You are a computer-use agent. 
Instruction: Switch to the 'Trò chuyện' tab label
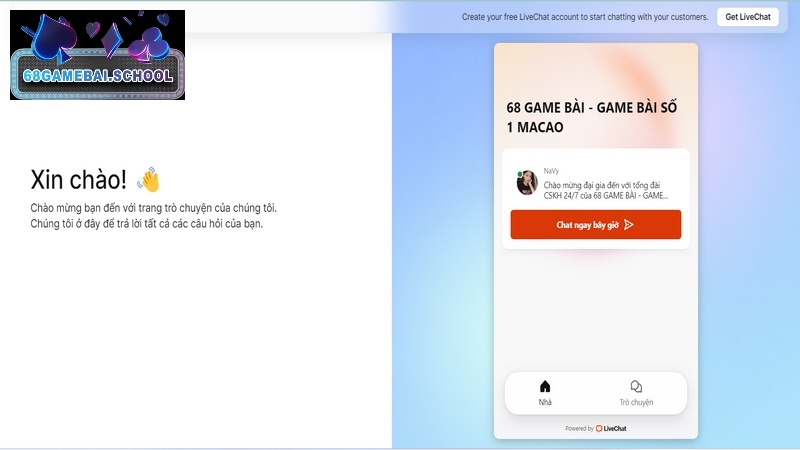tap(636, 402)
